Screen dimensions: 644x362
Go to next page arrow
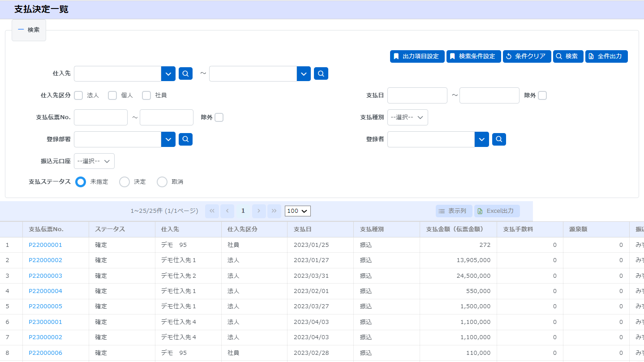[x=259, y=211]
